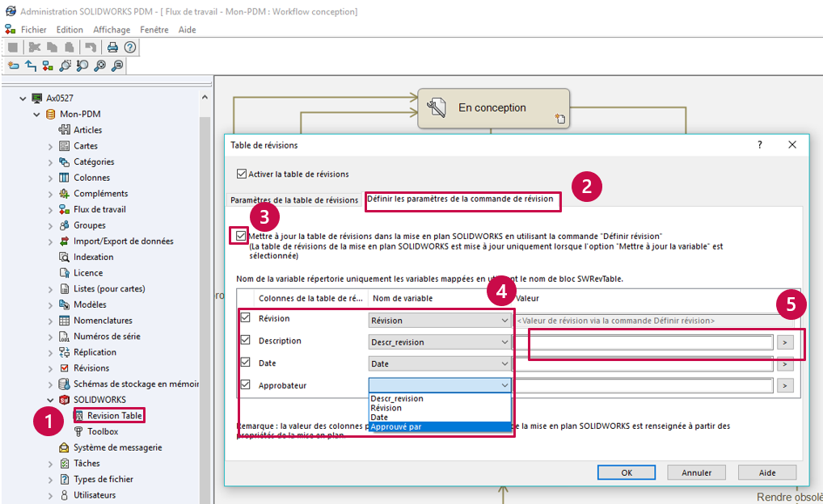Choose 'Approuvé par' from the dropdown list

[440, 427]
